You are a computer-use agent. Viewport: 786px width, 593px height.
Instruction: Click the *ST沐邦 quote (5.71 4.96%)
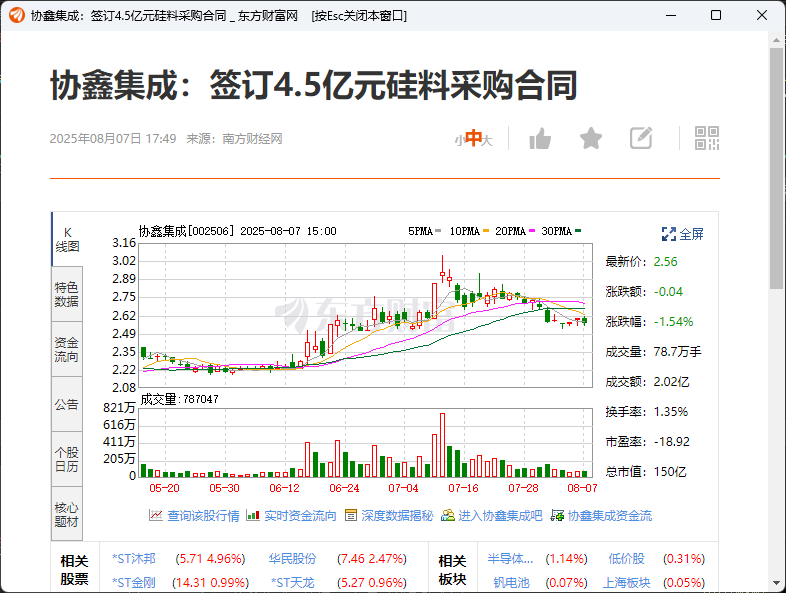(210, 558)
